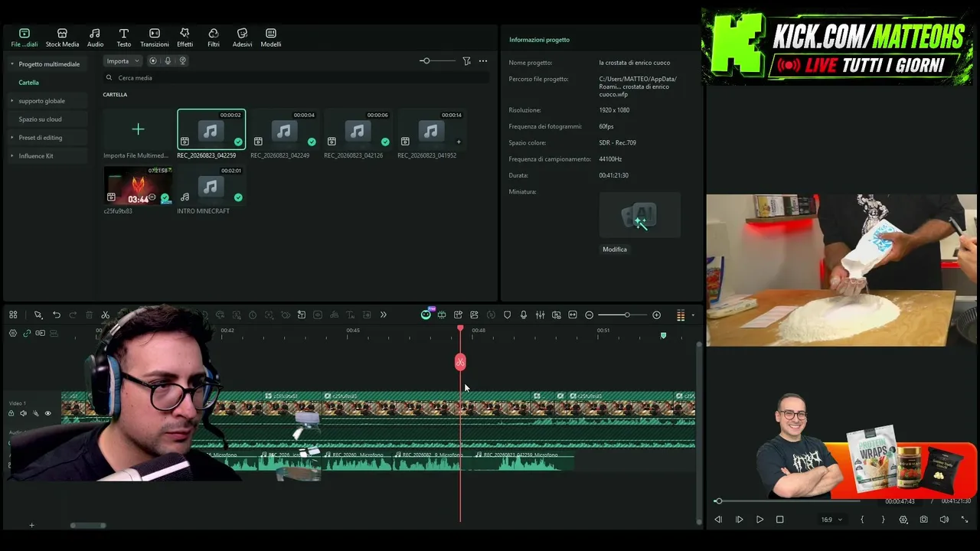Image resolution: width=980 pixels, height=551 pixels.
Task: Click the microphone record icon in media panel
Action: [168, 61]
